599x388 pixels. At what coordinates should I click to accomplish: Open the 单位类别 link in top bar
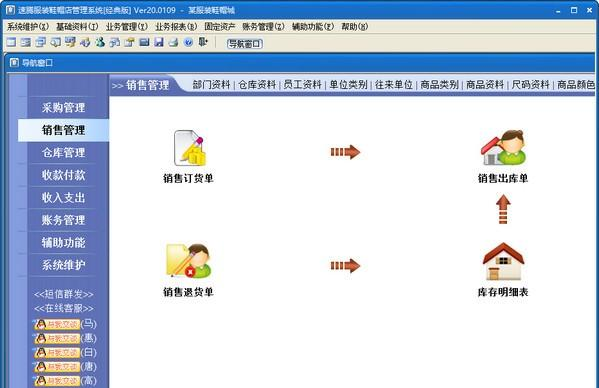tap(348, 85)
